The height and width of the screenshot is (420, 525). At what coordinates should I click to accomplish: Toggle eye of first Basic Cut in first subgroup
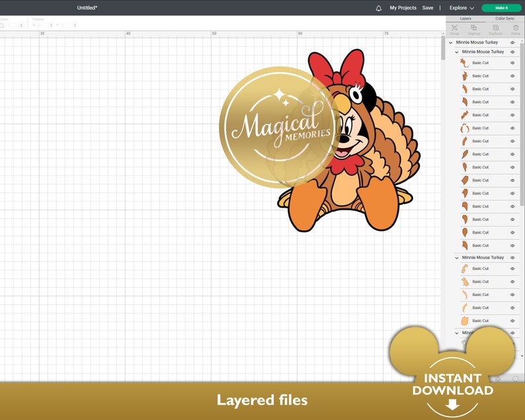(x=512, y=63)
